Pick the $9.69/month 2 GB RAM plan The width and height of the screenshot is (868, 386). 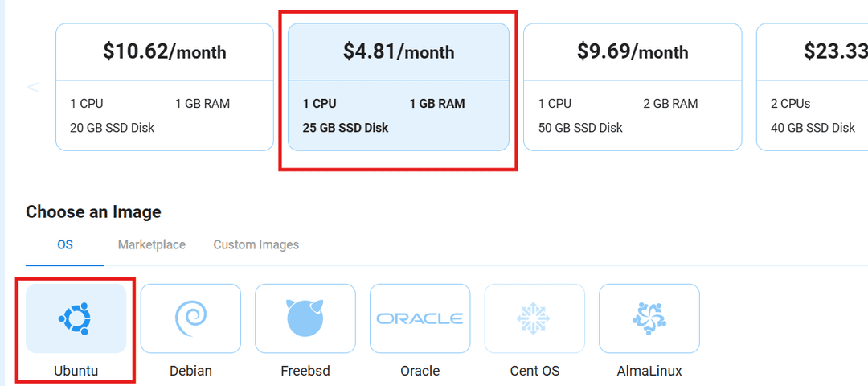pyautogui.click(x=633, y=87)
